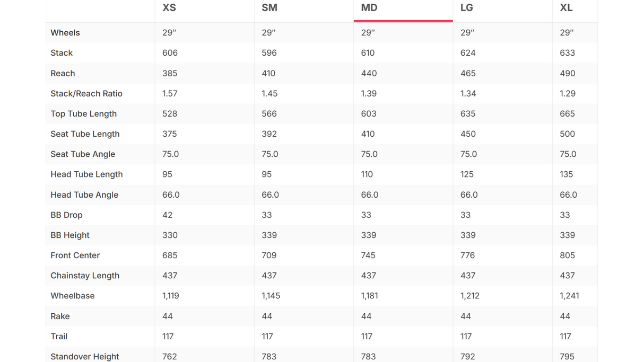Click the Stack/Reach Ratio row label
644x362 pixels.
pos(86,93)
